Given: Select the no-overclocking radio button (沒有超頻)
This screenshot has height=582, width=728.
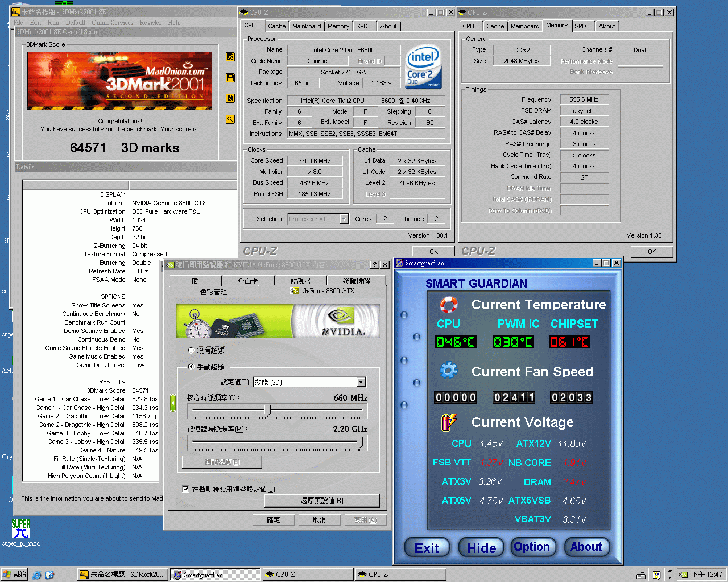Looking at the screenshot, I should click(191, 350).
